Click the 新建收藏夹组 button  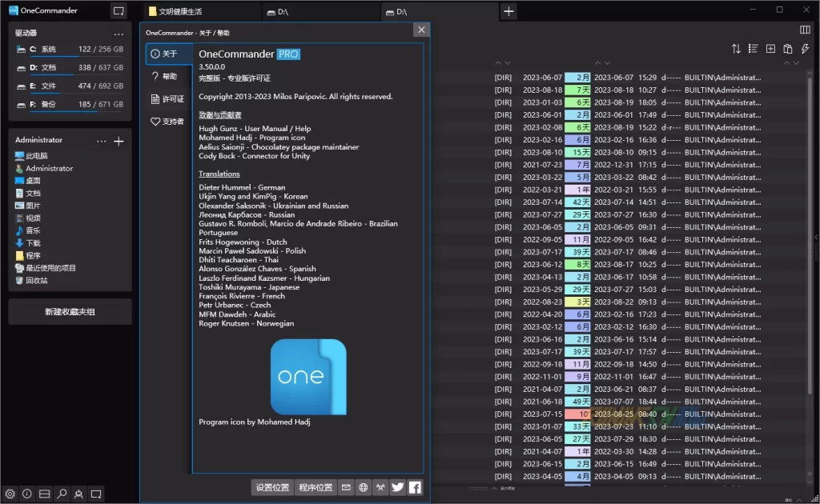[70, 311]
